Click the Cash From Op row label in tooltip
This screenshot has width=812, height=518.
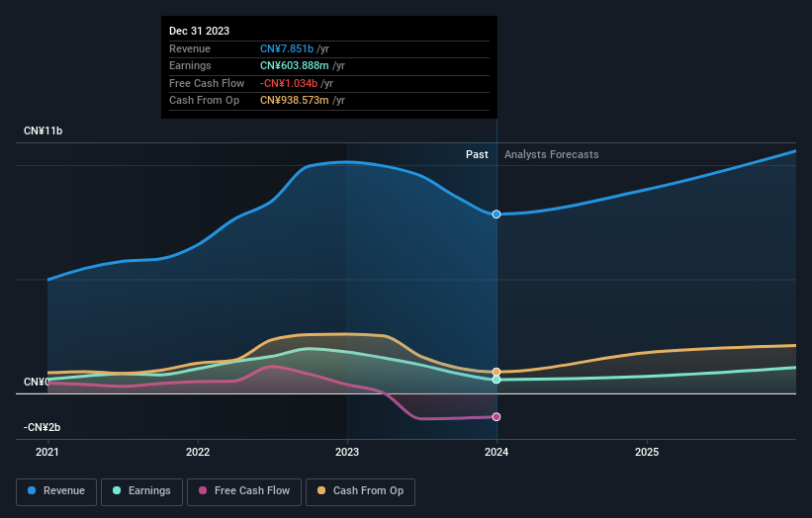pyautogui.click(x=204, y=101)
